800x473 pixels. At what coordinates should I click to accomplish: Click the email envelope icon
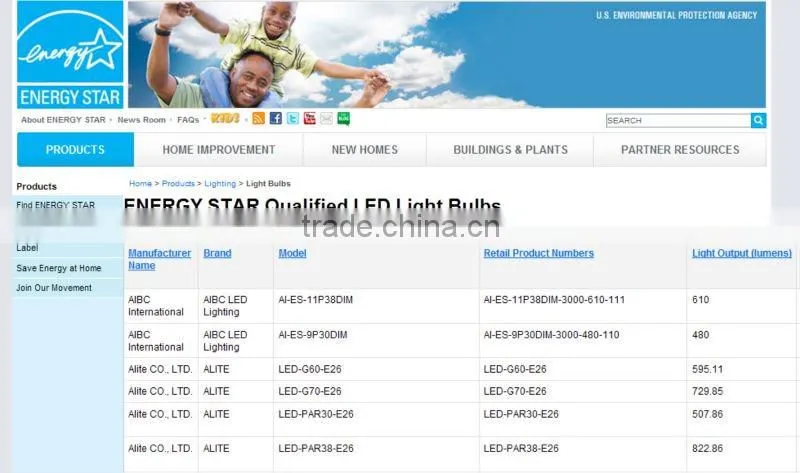[327, 119]
